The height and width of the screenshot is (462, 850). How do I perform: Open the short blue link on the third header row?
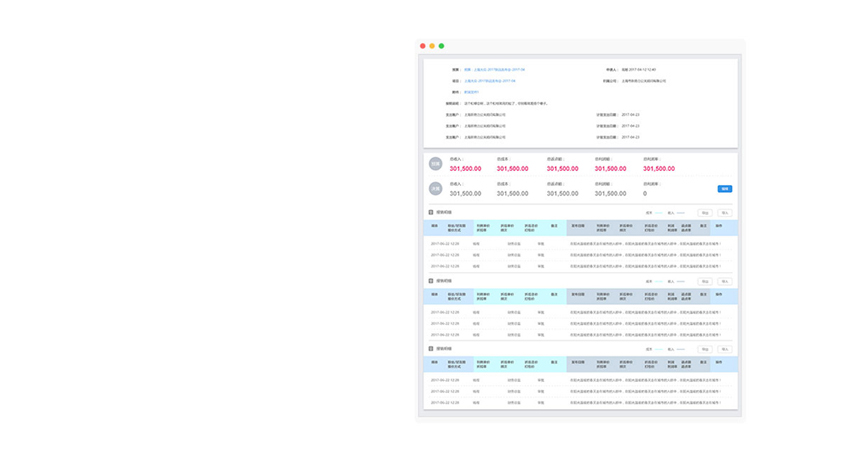tap(472, 92)
